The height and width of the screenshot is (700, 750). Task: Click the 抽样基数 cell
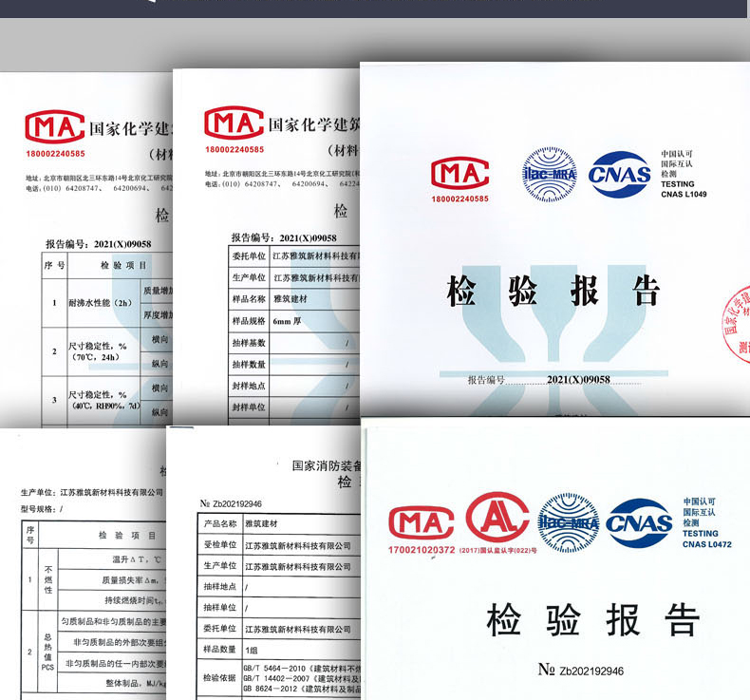(249, 343)
